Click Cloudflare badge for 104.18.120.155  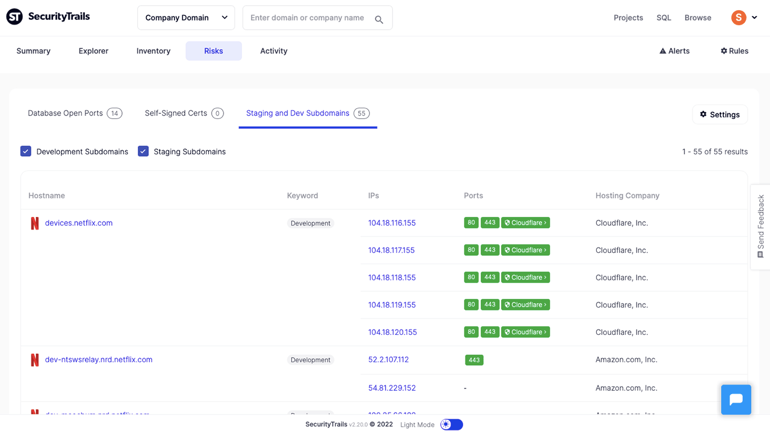pyautogui.click(x=525, y=332)
